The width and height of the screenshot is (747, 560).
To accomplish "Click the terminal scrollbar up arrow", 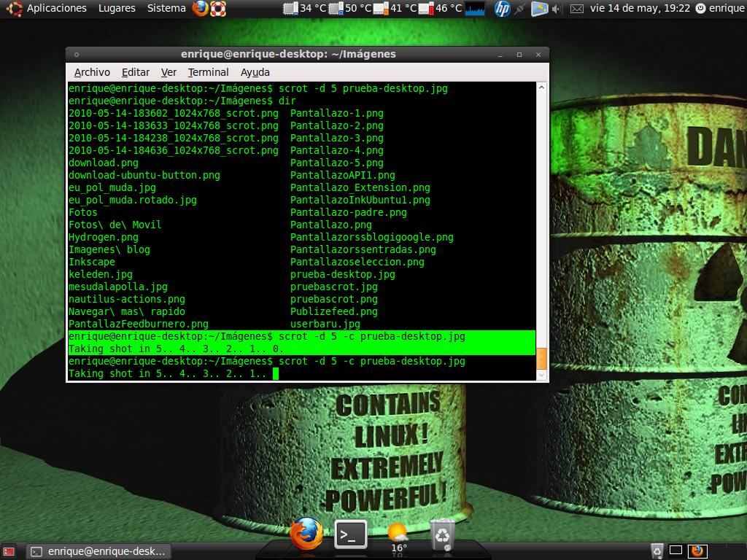I will (x=542, y=87).
